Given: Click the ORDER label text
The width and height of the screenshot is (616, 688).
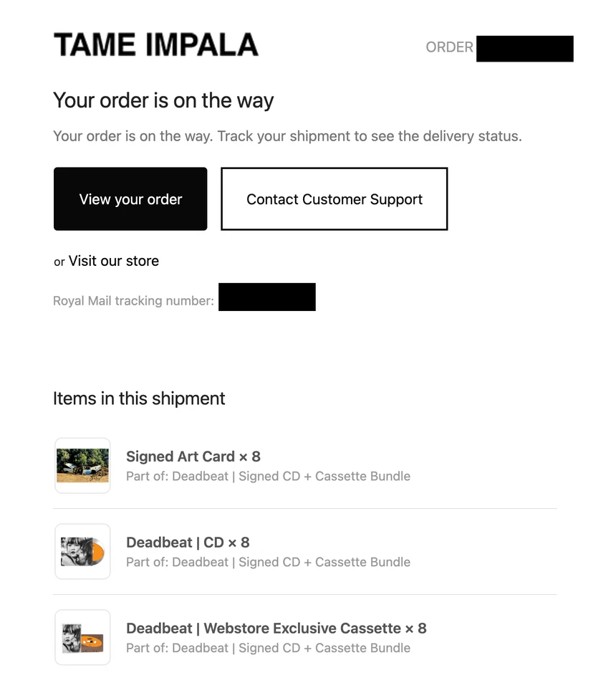Looking at the screenshot, I should (x=449, y=47).
